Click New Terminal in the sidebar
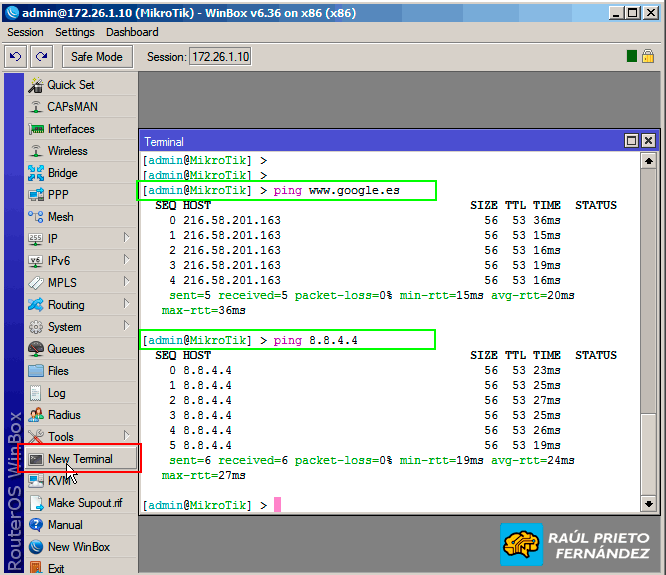This screenshot has height=575, width=666. [x=80, y=459]
